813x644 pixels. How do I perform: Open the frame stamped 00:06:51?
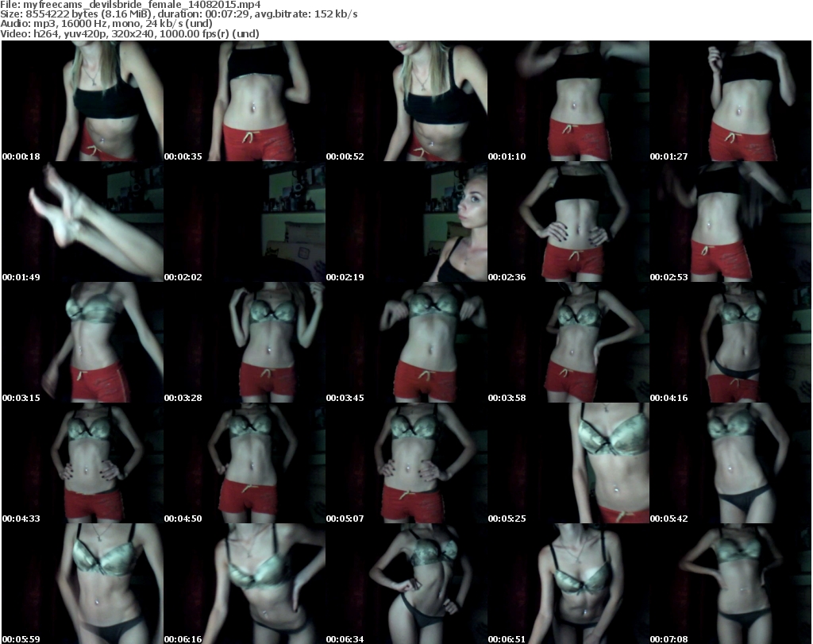pyautogui.click(x=568, y=584)
